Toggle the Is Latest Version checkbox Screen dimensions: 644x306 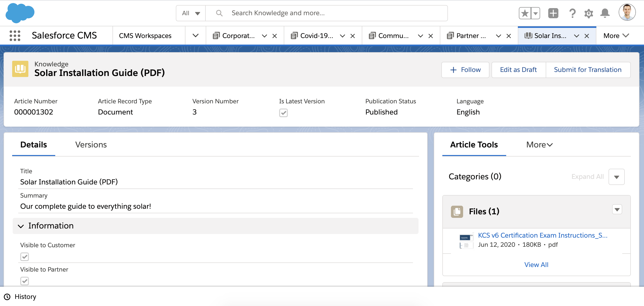[283, 113]
